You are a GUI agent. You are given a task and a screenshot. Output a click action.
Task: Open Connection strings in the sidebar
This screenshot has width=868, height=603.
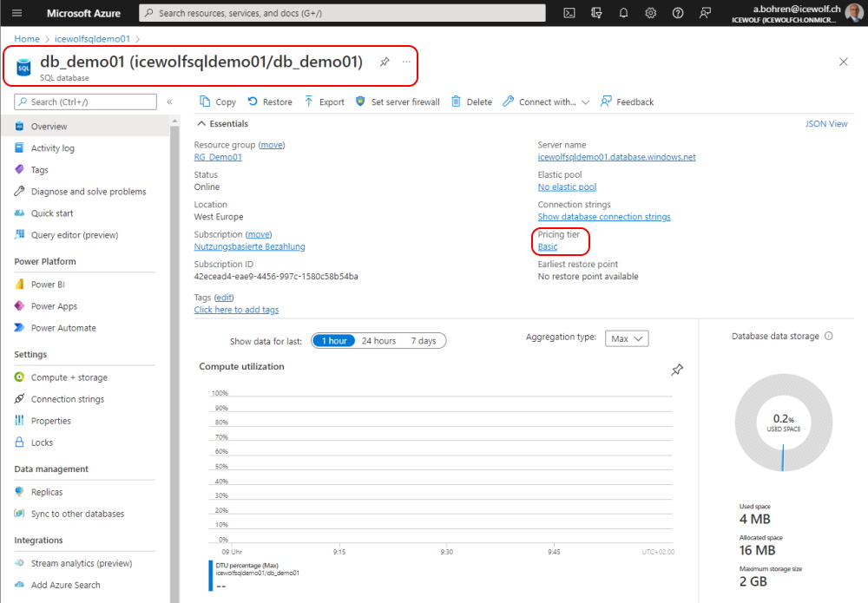(85, 399)
